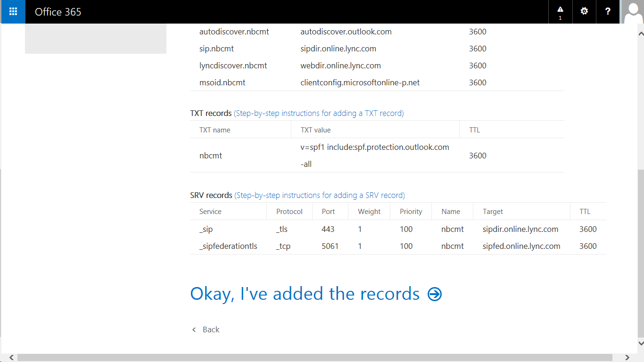Select the msoid.nbcmt host name cell

223,82
